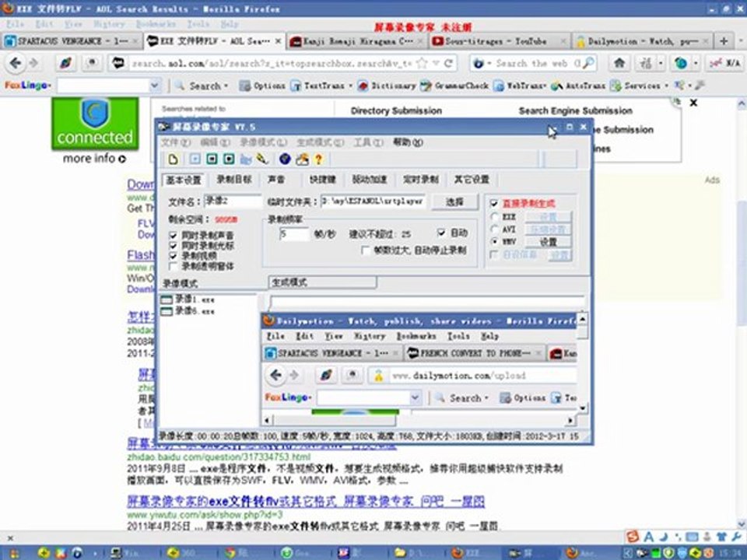Click FoxLingo AutoTrans
Image resolution: width=747 pixels, height=560 pixels.
click(578, 86)
